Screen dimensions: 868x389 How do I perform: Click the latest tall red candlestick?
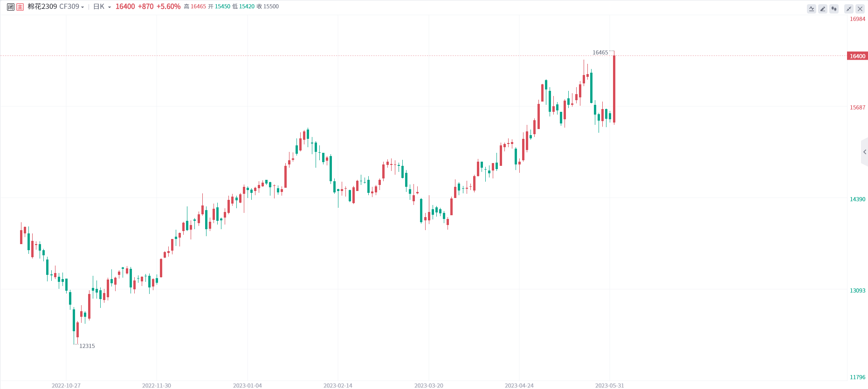pyautogui.click(x=614, y=89)
